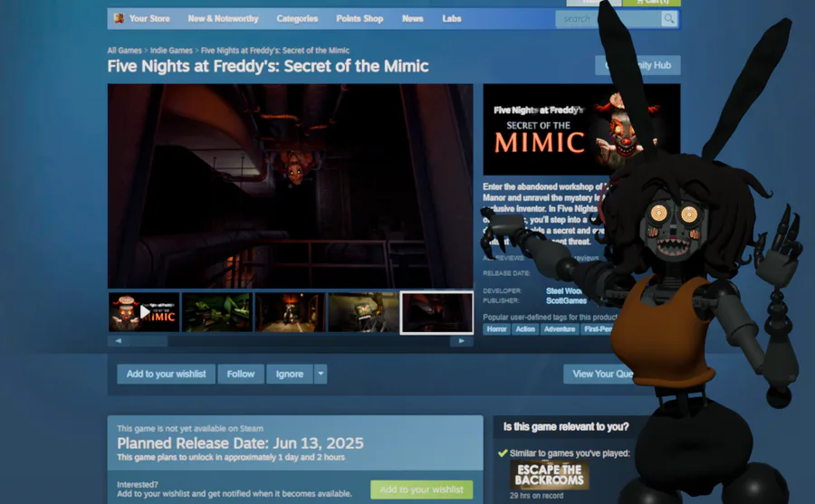Screen dimensions: 815x504
Task: Click the Planned Release Date text
Action: (240, 443)
